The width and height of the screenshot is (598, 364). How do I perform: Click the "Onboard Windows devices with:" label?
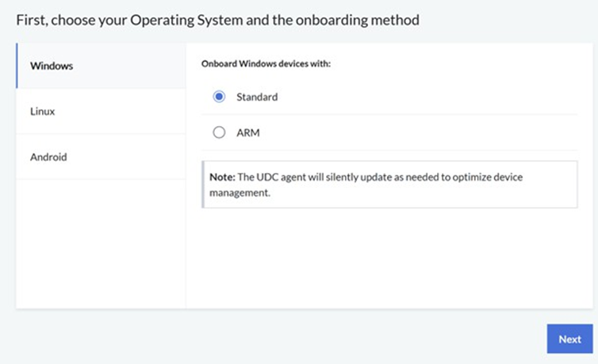pyautogui.click(x=266, y=64)
